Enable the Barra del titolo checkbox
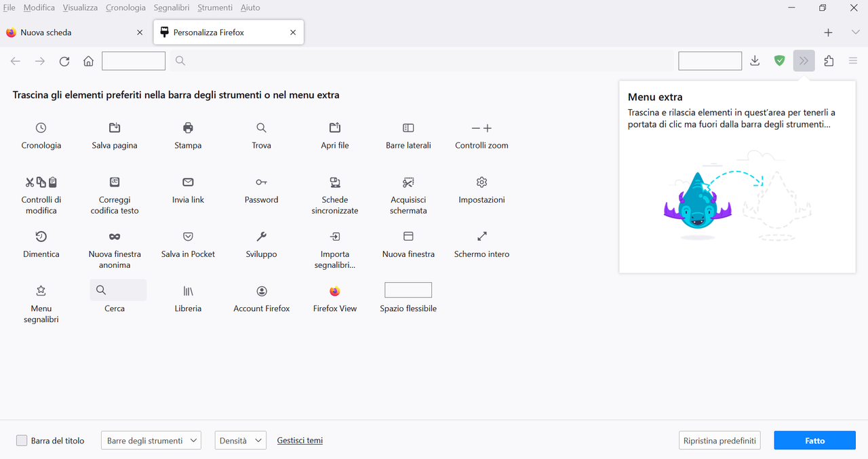Screen dimensions: 868x459 coord(22,440)
